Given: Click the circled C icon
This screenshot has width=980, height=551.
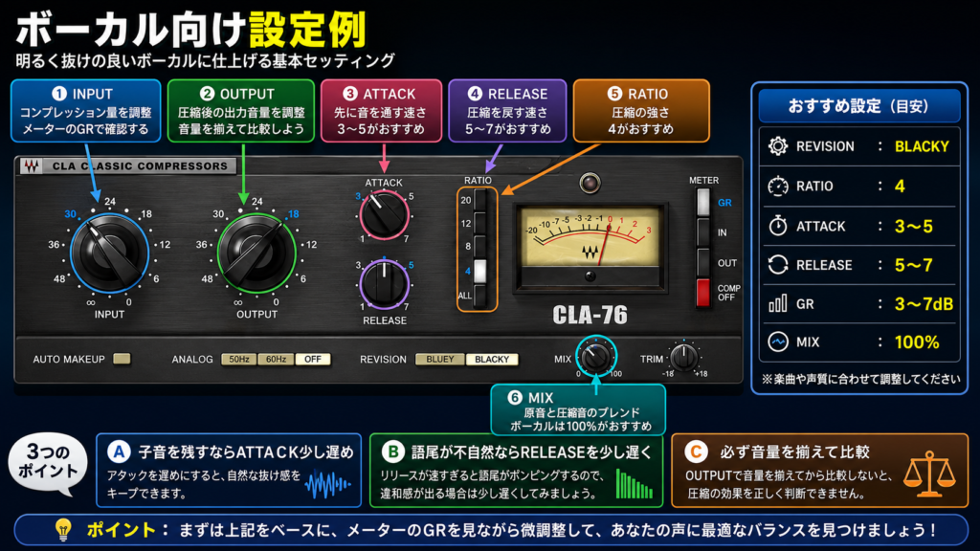Looking at the screenshot, I should (x=696, y=452).
